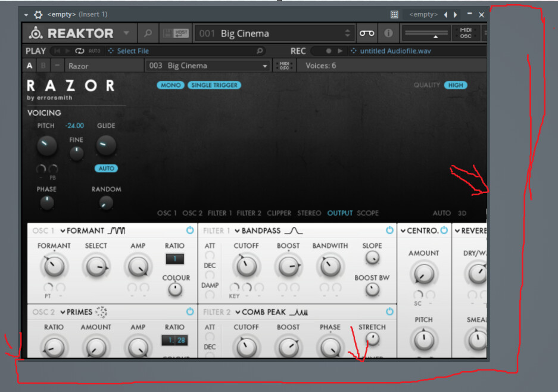This screenshot has height=392, width=558.
Task: Show the info hints icon
Action: 388,33
